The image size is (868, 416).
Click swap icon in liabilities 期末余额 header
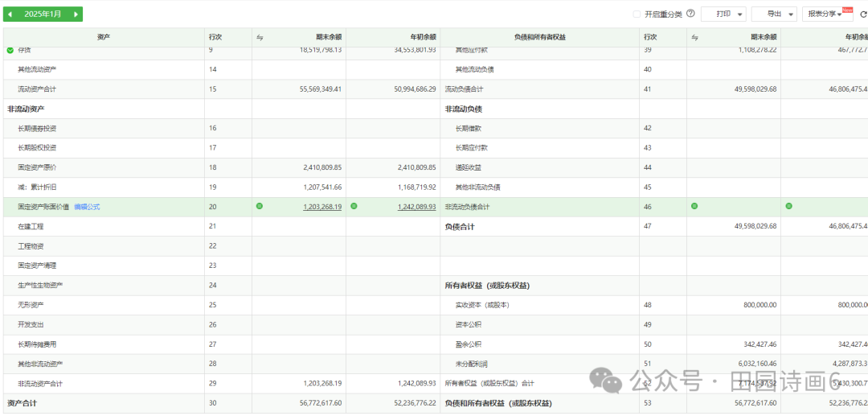(694, 37)
